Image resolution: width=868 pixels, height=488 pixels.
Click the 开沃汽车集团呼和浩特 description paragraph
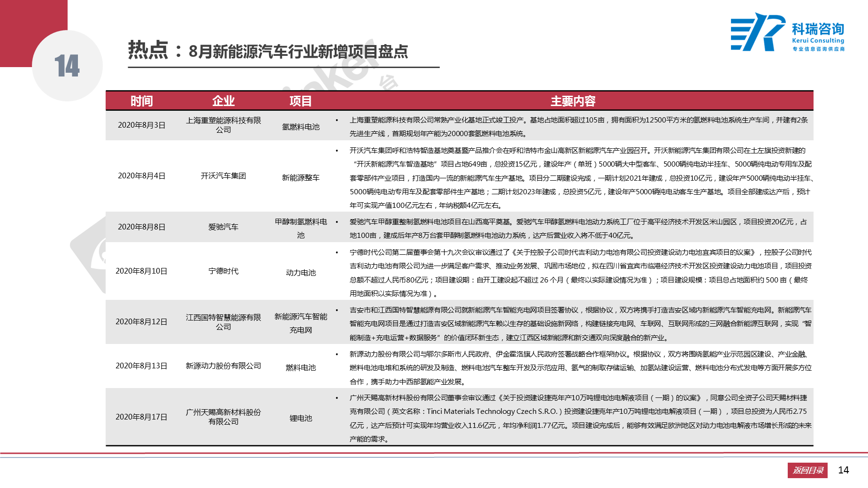(x=581, y=178)
